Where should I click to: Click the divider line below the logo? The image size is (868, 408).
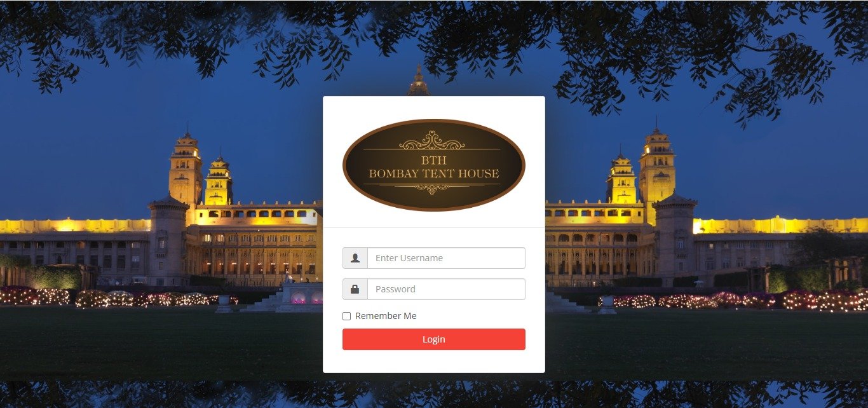[434, 228]
